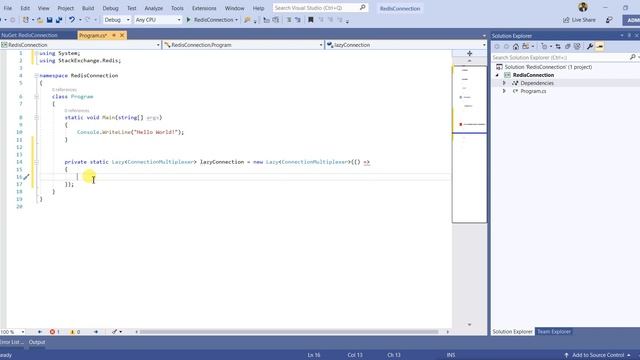Screen dimensions: 640x360
Task: Click the minimap scroll region in the editor
Action: pyautogui.click(x=469, y=144)
